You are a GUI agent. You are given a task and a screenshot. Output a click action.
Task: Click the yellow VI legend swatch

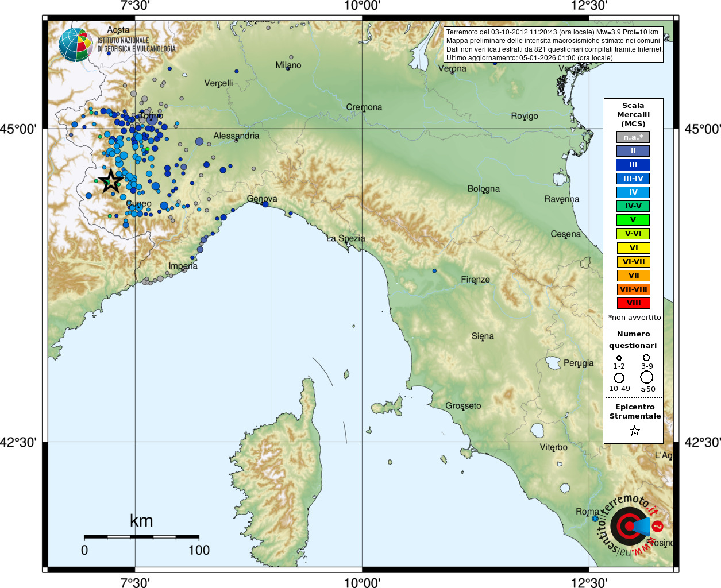coord(633,248)
